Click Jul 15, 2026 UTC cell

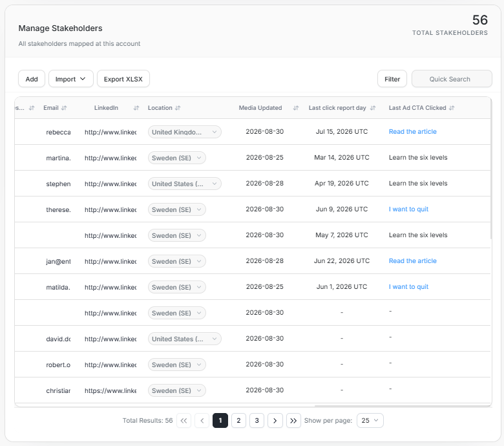342,131
